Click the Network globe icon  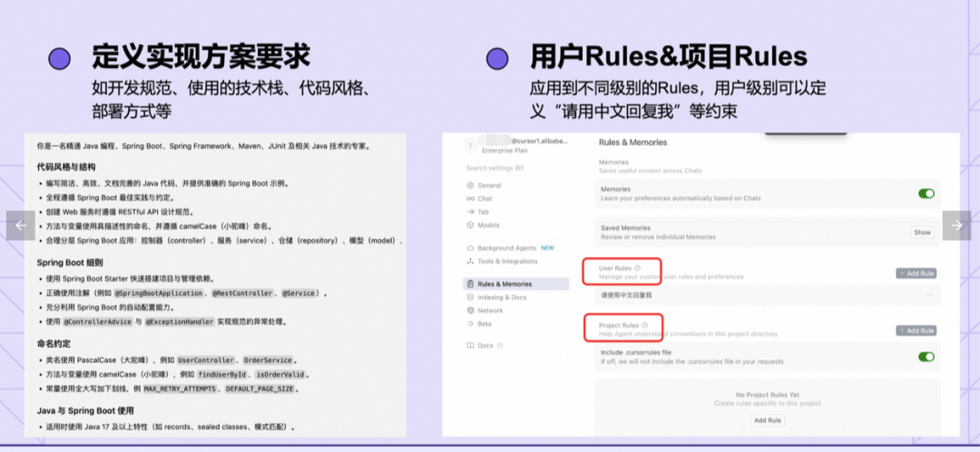(470, 310)
